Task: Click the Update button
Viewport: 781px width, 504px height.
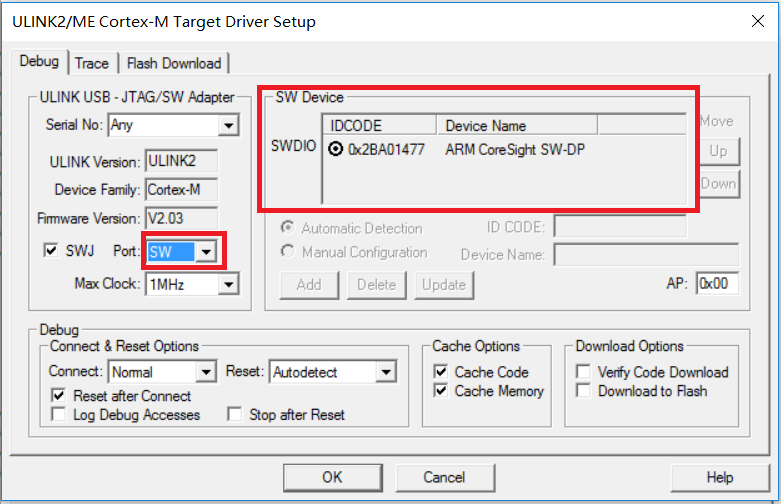Action: tap(444, 285)
